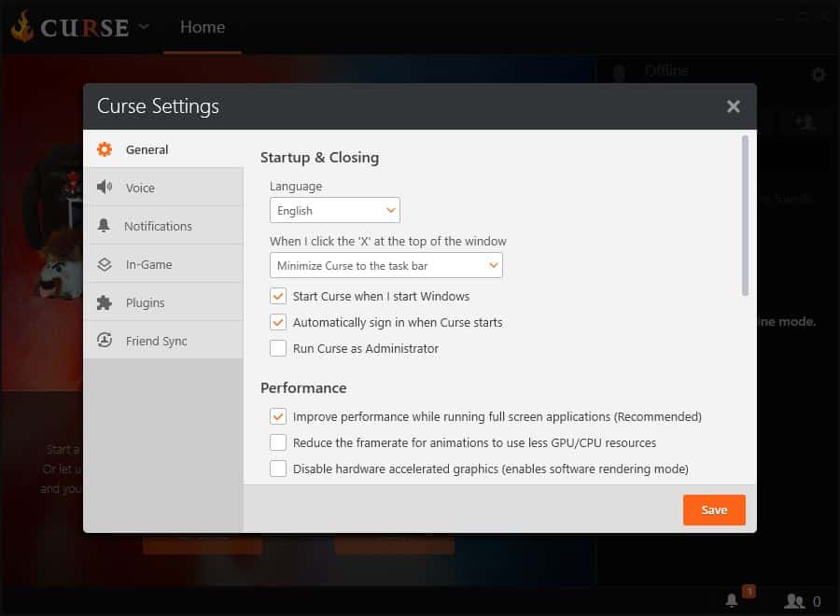840x616 pixels.
Task: Click the friends count icon in bottom bar
Action: [795, 601]
